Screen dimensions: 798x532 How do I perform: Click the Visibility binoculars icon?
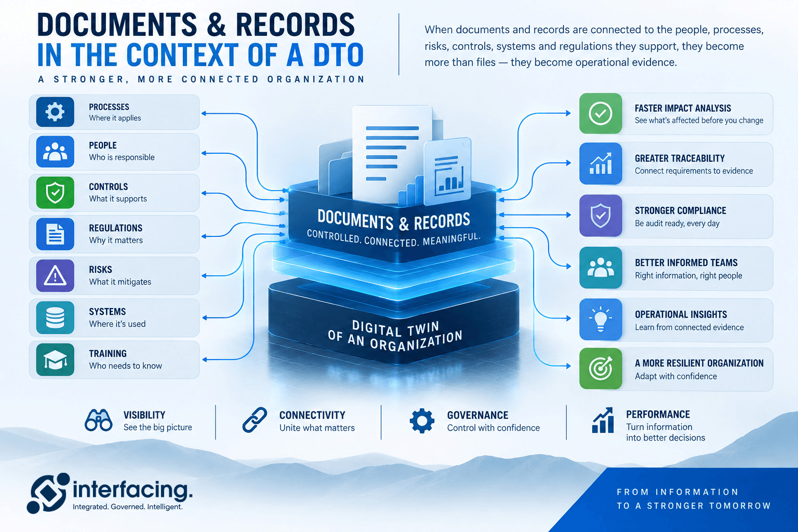coord(98,420)
